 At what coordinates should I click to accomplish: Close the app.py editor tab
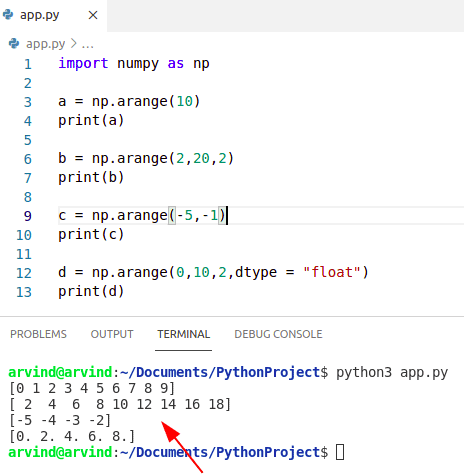(x=93, y=15)
